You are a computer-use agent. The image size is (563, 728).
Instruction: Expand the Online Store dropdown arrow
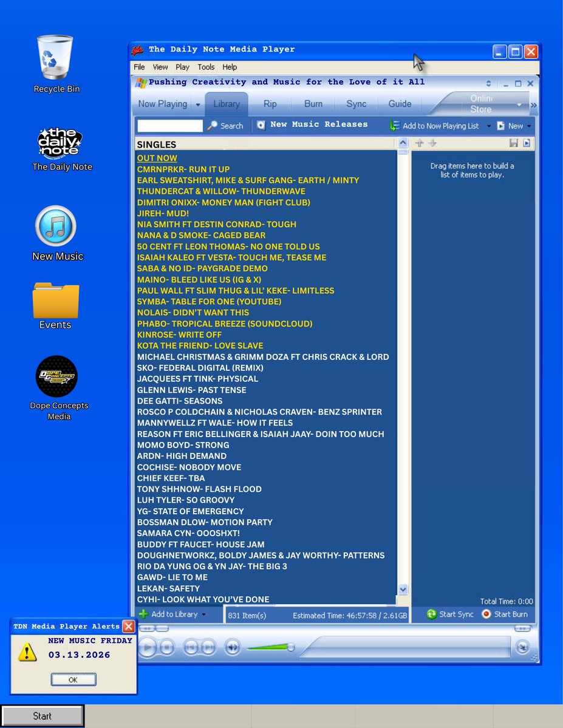click(x=519, y=105)
